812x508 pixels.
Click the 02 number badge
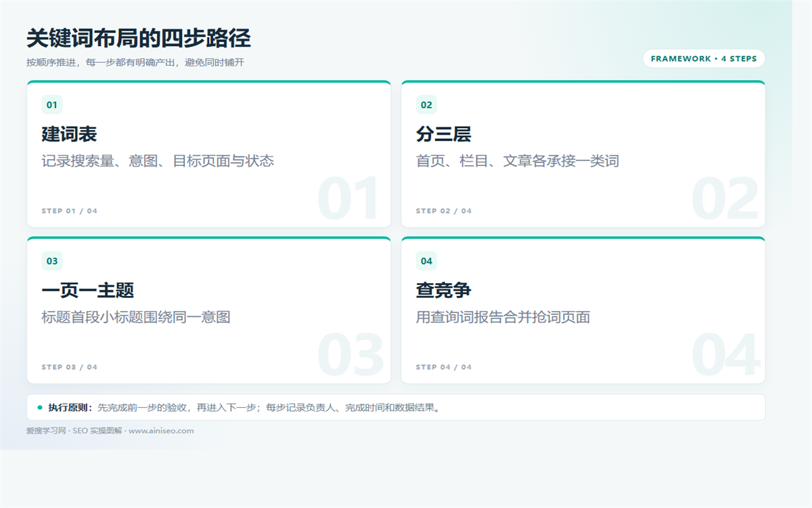426,105
